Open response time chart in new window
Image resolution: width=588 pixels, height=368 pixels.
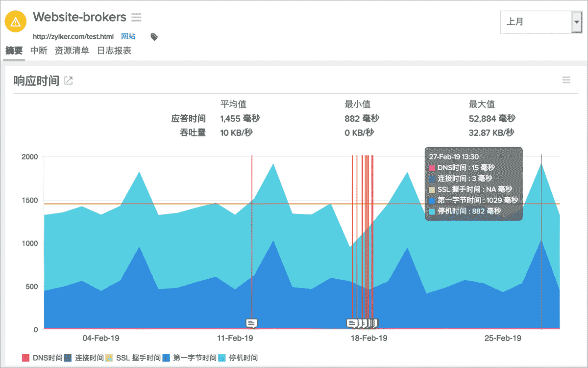click(69, 81)
